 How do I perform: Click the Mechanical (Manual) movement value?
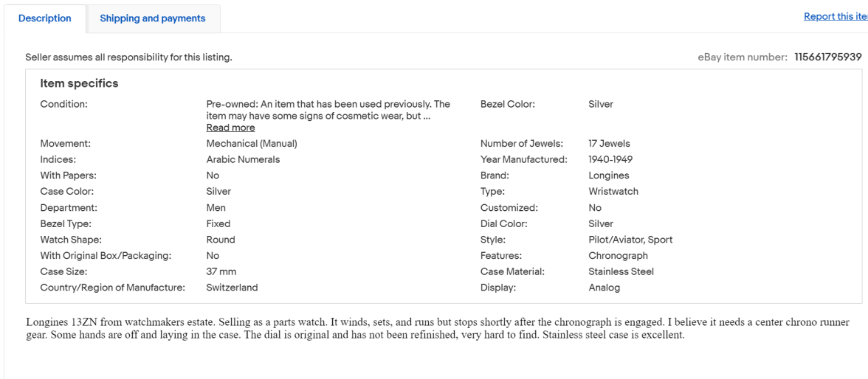[x=252, y=144]
